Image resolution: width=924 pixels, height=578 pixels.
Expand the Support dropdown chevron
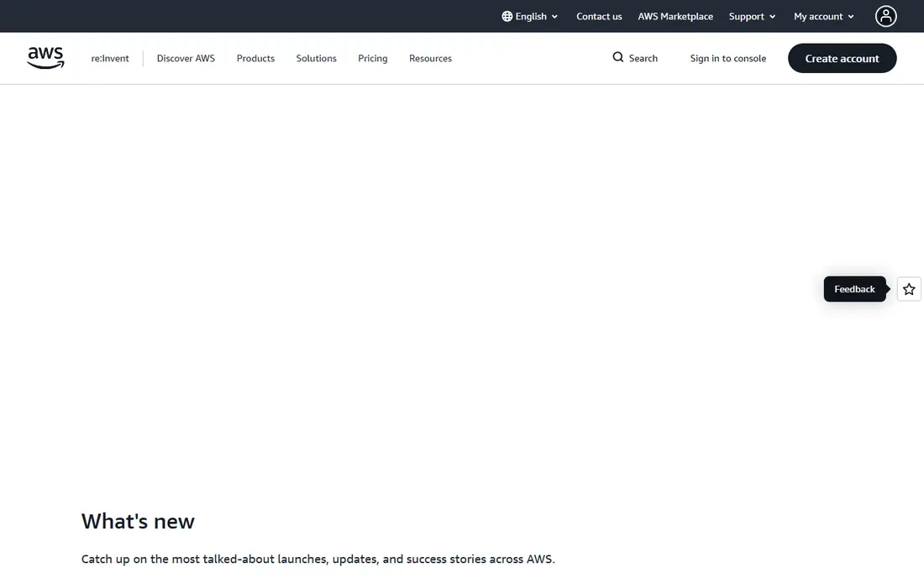[x=772, y=17]
